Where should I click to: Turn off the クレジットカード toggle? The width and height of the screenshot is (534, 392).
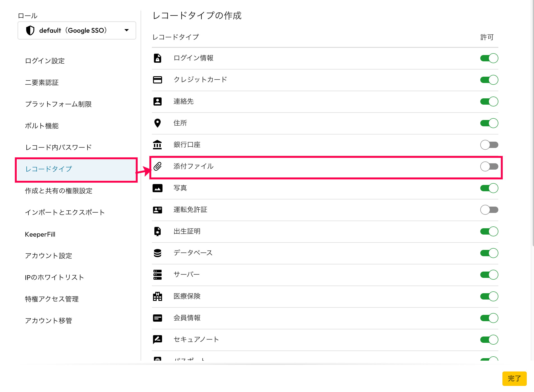point(489,80)
